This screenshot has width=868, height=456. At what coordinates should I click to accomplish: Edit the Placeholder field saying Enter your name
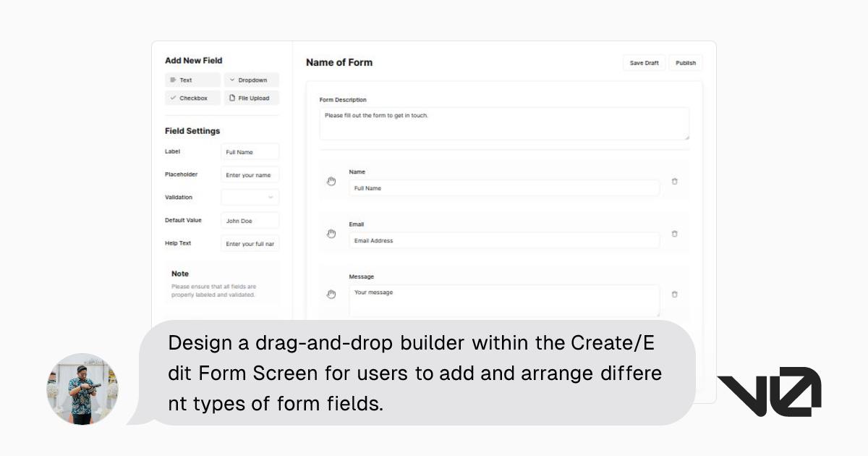click(x=250, y=174)
